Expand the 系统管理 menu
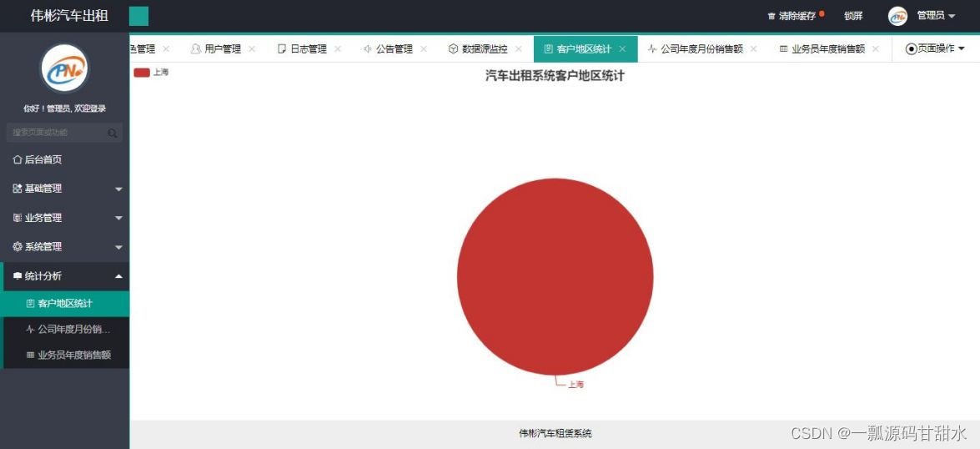 64,246
